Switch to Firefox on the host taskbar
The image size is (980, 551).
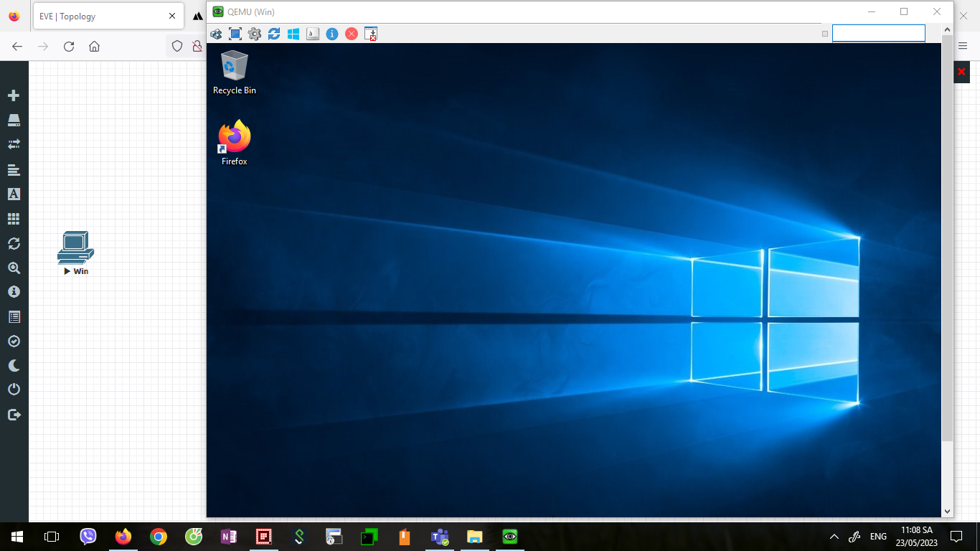click(123, 536)
